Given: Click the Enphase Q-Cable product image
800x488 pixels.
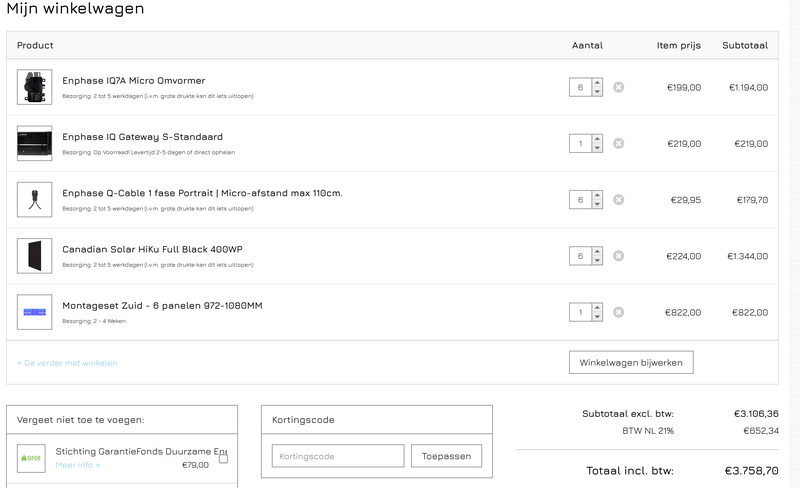Looking at the screenshot, I should 34,200.
